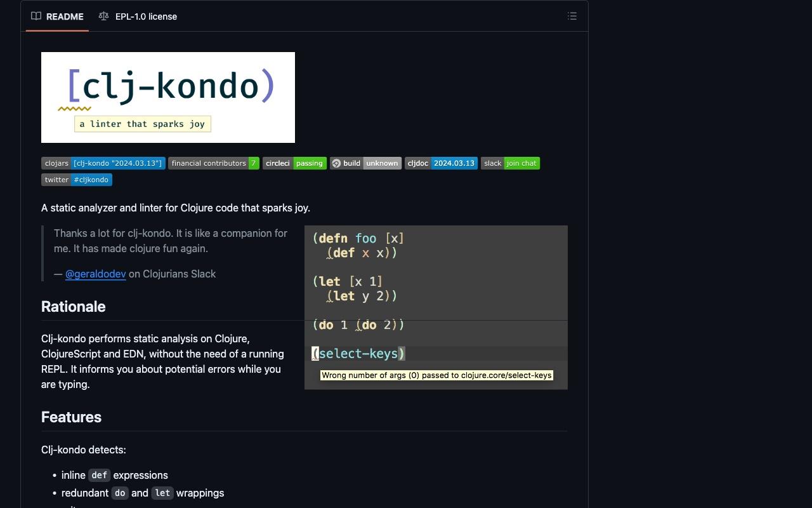Click the 'A static analyzer and linter' sentence
The width and height of the screenshot is (812, 508).
pos(176,208)
